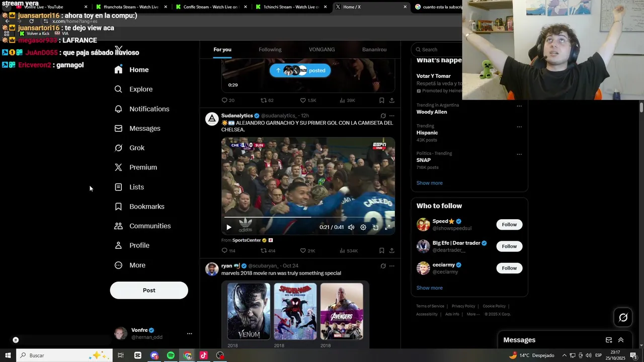Viewport: 644px width, 362px height.
Task: Open Profile via its person icon
Action: pos(118,245)
